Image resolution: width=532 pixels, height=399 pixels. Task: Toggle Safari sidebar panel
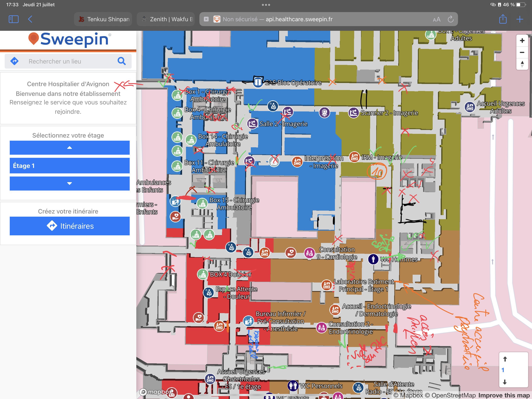point(13,19)
